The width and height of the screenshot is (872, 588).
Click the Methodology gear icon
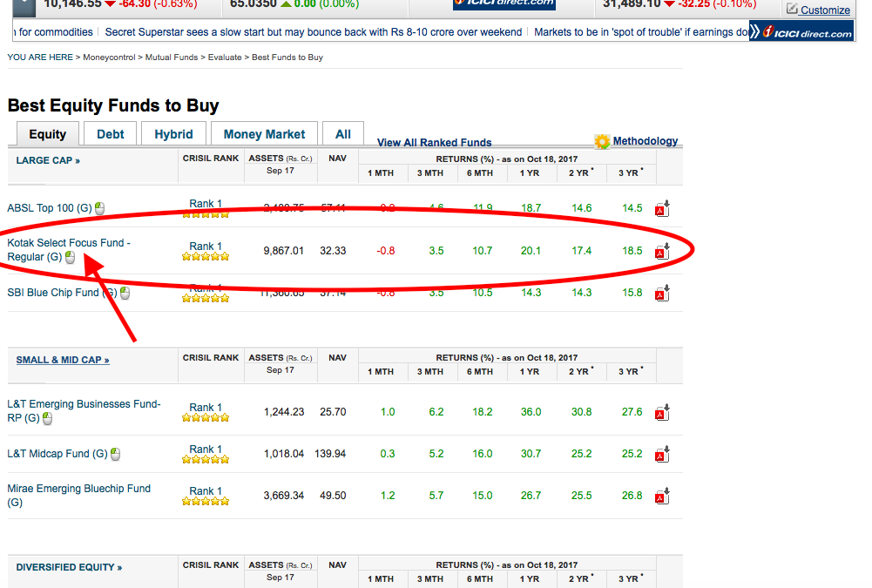pos(602,142)
